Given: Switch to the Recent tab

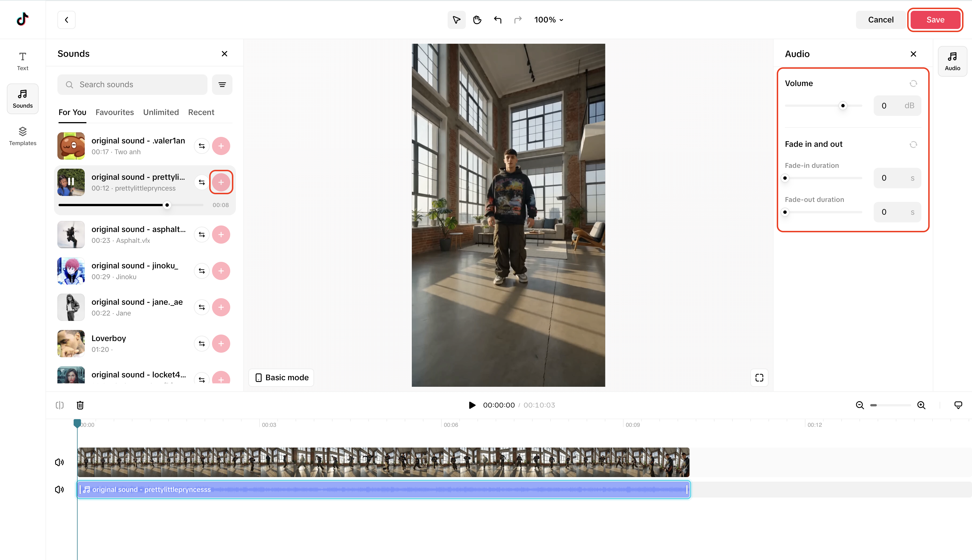Looking at the screenshot, I should click(201, 112).
